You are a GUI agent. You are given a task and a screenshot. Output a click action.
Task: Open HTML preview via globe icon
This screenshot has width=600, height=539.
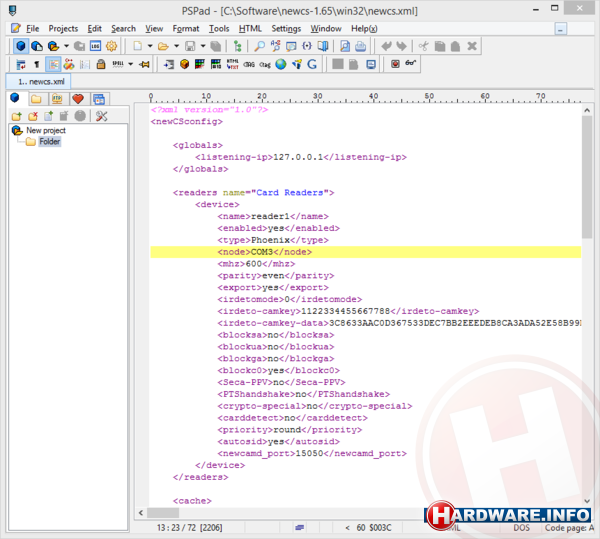280,64
